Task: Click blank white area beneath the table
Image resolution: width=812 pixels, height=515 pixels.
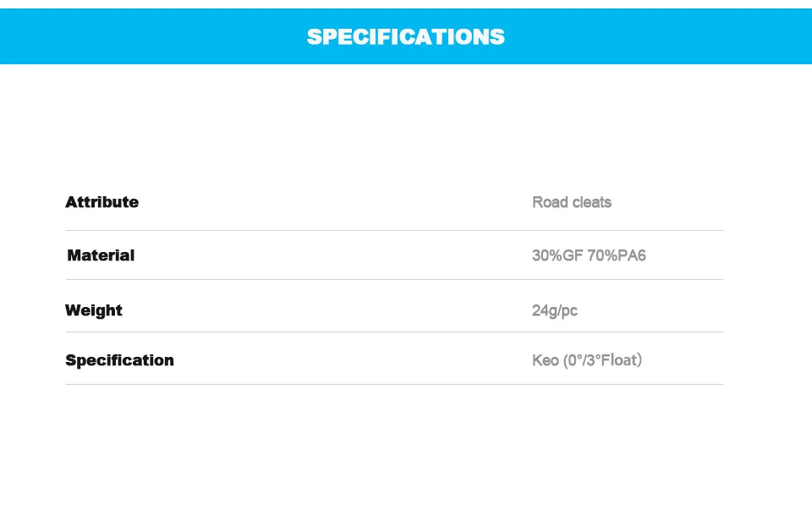Action: click(405, 450)
